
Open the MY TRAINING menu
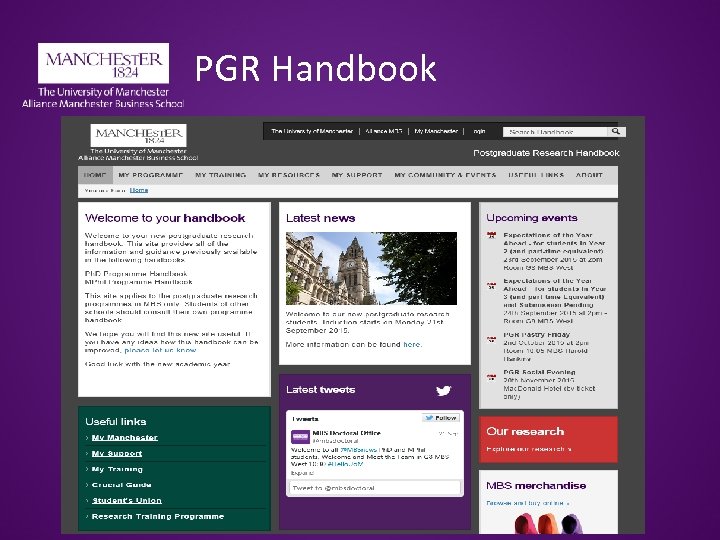tap(220, 175)
